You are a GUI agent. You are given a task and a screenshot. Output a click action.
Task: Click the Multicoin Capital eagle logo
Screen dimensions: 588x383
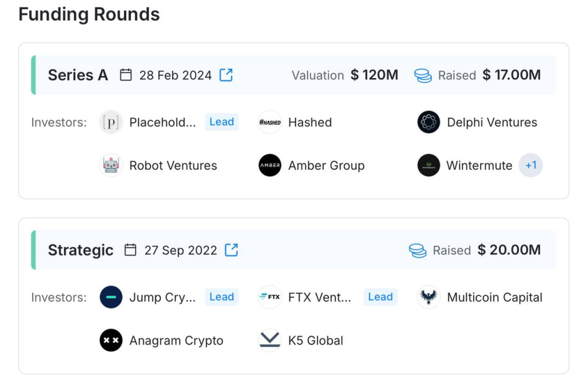[x=429, y=297]
